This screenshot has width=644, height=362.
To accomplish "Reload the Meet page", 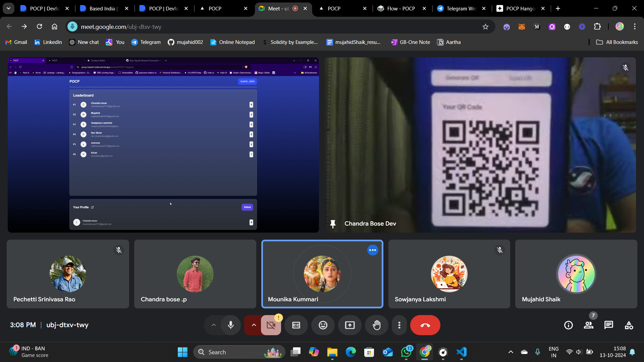I will click(39, 26).
